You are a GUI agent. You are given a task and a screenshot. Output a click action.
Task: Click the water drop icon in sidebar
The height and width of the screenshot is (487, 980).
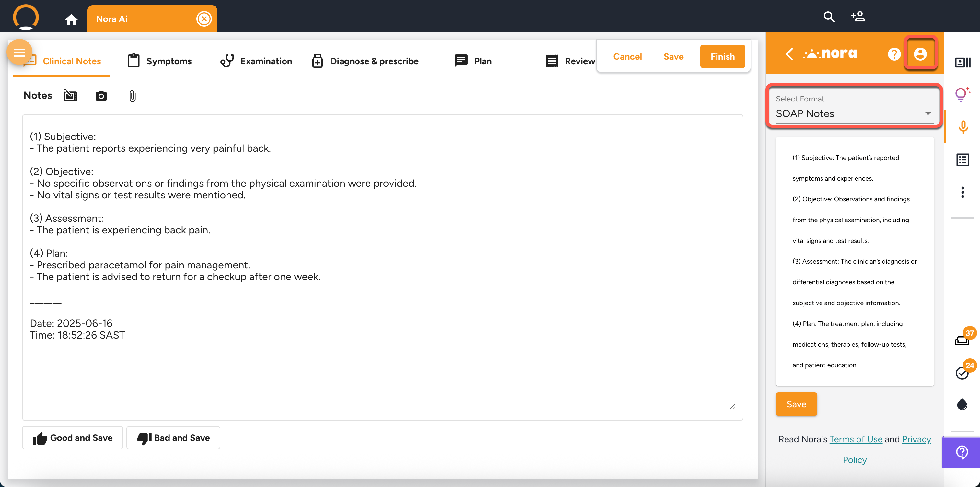coord(962,404)
